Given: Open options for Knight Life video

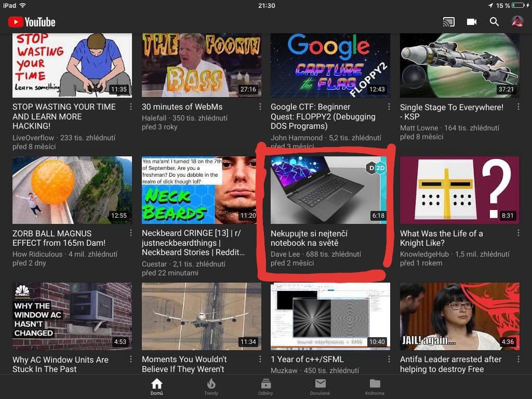Looking at the screenshot, I should click(518, 233).
